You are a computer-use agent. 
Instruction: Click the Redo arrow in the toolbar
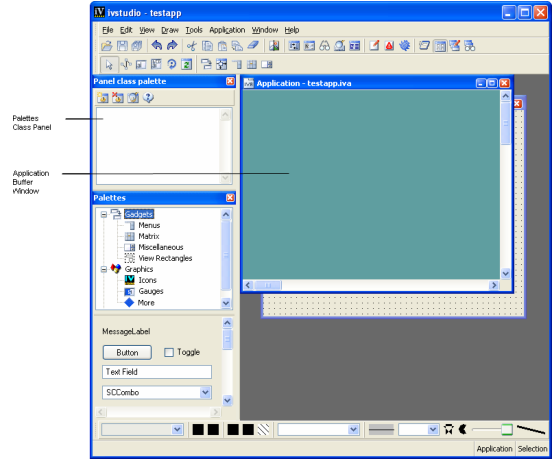pyautogui.click(x=172, y=45)
